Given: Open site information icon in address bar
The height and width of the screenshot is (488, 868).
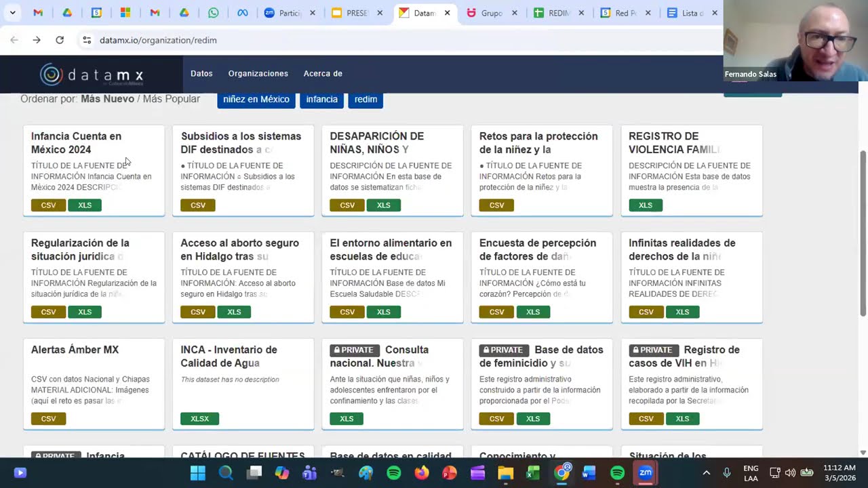Looking at the screenshot, I should [87, 40].
